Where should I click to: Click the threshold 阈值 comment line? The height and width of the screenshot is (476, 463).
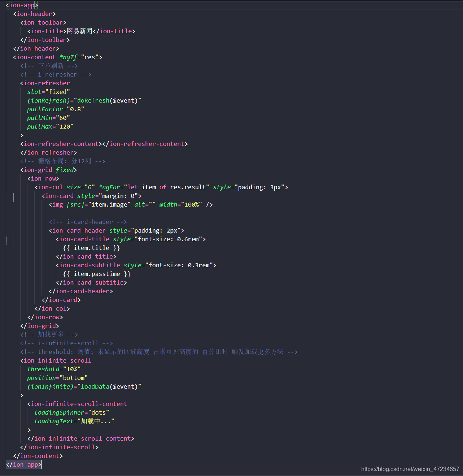click(159, 352)
